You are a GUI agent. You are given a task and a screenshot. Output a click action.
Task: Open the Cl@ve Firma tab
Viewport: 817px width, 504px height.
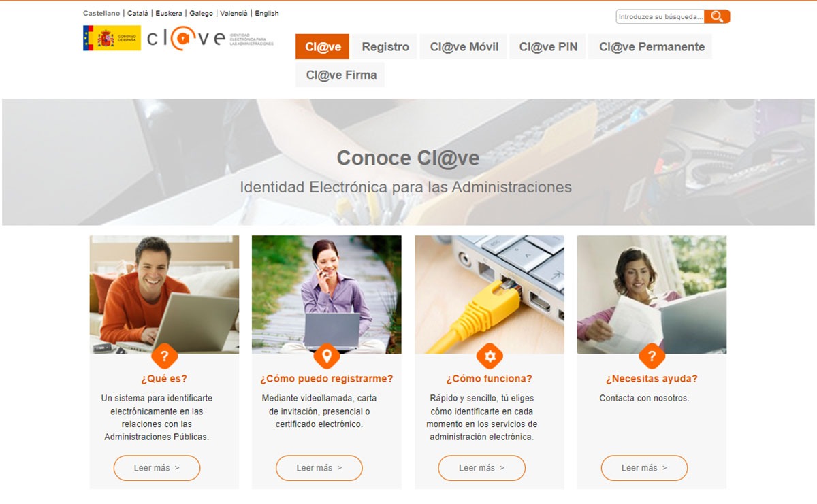point(341,75)
